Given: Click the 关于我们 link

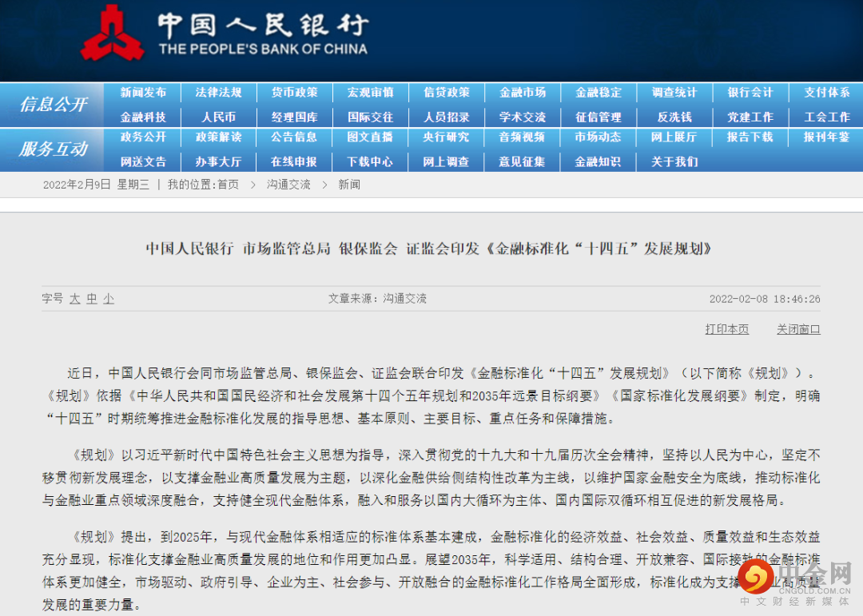Looking at the screenshot, I should point(674,162).
